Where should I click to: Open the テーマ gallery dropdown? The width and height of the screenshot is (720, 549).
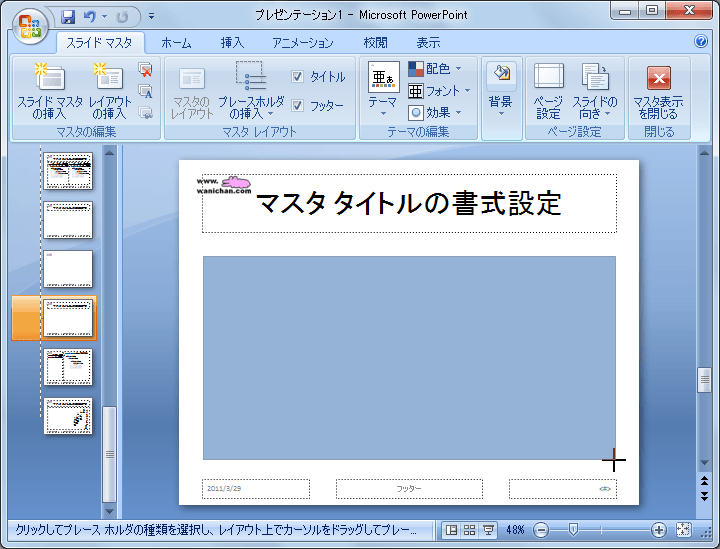coord(383,90)
